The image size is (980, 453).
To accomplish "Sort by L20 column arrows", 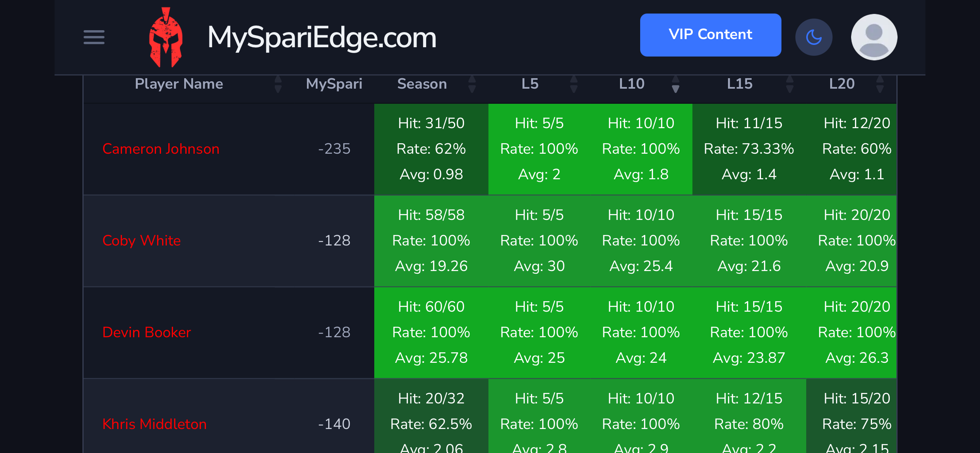I will coord(880,84).
